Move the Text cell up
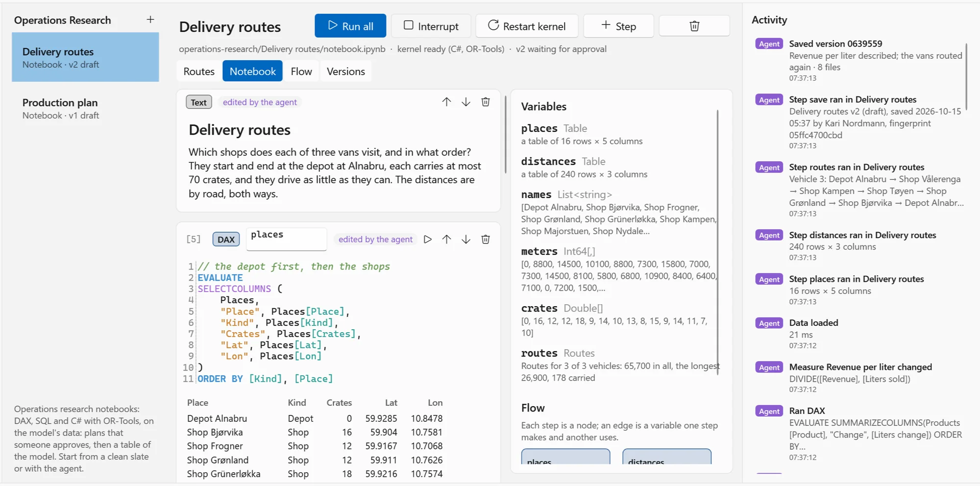This screenshot has height=486, width=980. click(446, 102)
